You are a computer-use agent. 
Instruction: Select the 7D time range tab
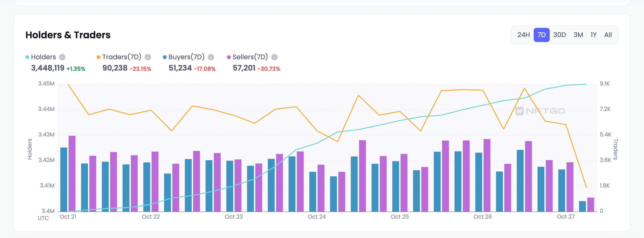tap(541, 35)
